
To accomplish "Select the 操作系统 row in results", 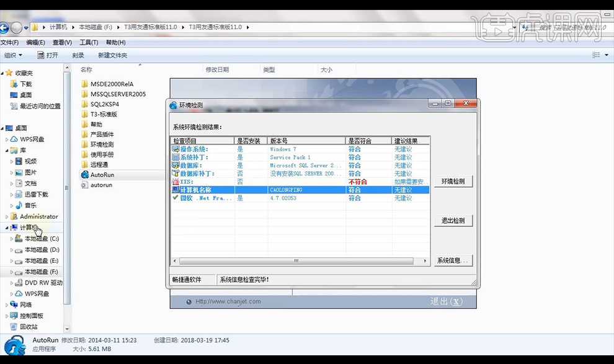I will tap(300, 149).
